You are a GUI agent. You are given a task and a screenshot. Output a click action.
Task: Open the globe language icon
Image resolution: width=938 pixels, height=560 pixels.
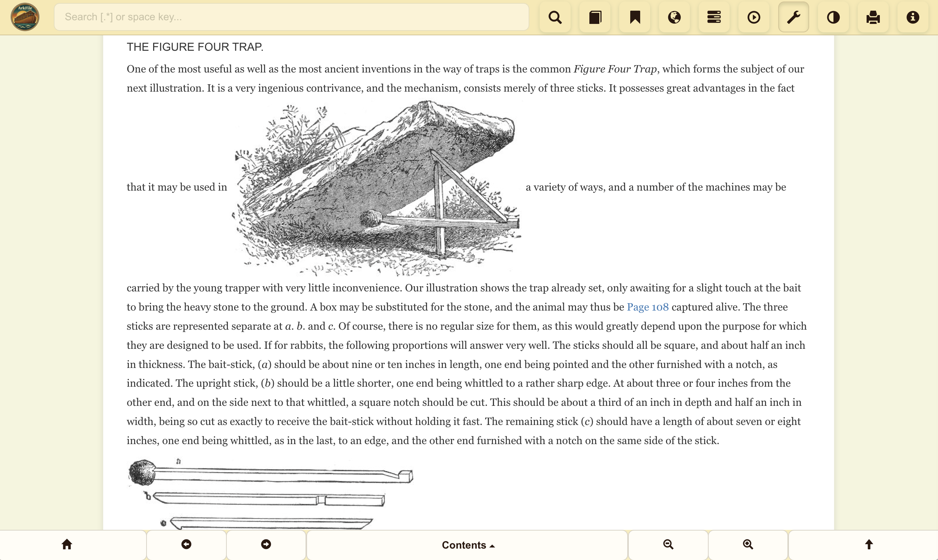(x=674, y=17)
